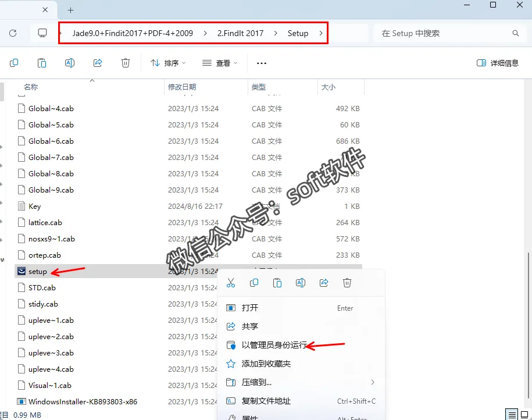Choose Share in context menu
The image size is (532, 420).
301,326
